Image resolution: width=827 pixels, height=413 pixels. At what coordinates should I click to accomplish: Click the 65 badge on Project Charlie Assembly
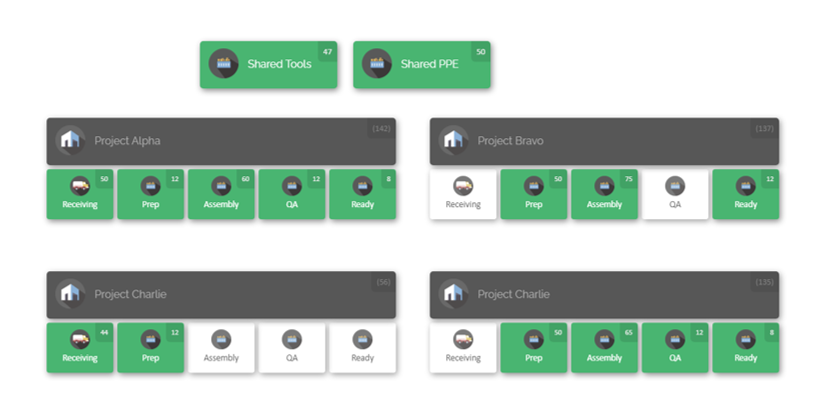pos(629,332)
